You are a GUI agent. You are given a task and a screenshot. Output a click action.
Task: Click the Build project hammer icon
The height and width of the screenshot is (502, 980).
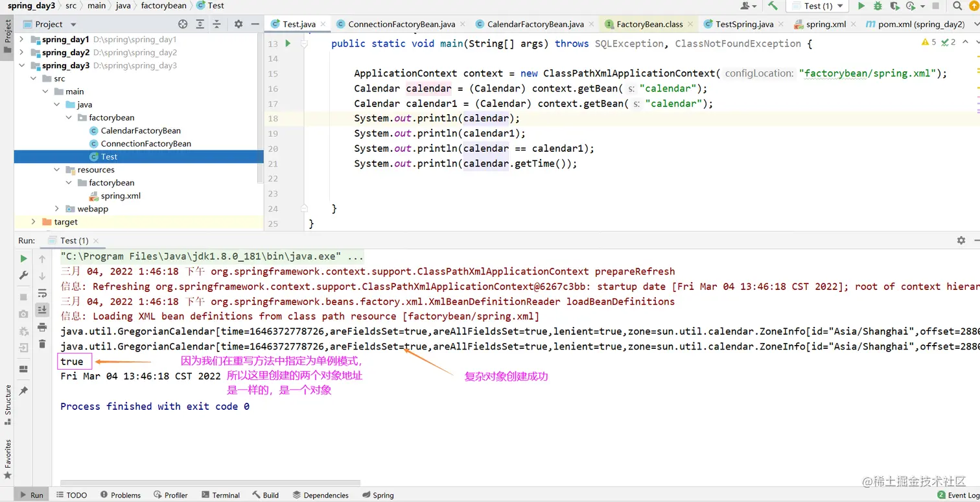773,6
